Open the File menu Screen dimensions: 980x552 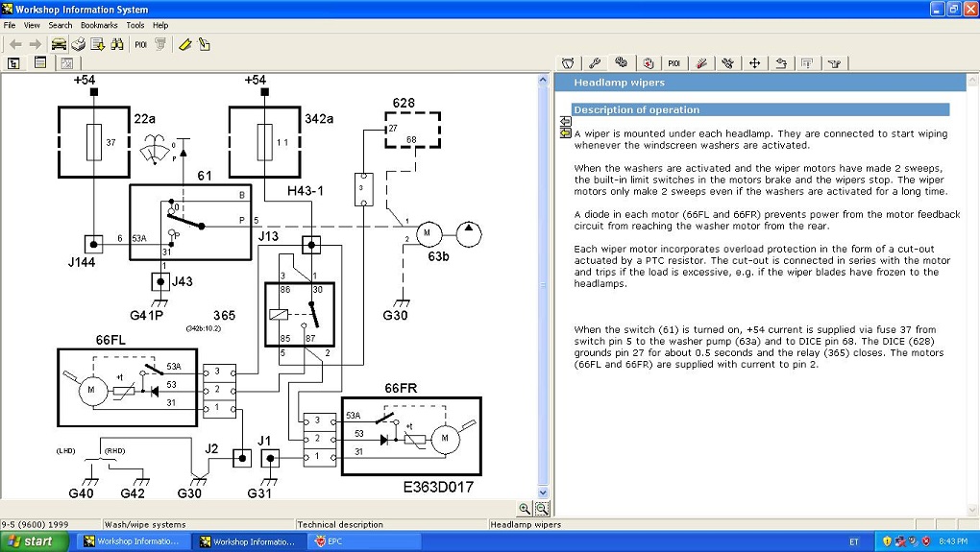pyautogui.click(x=10, y=25)
